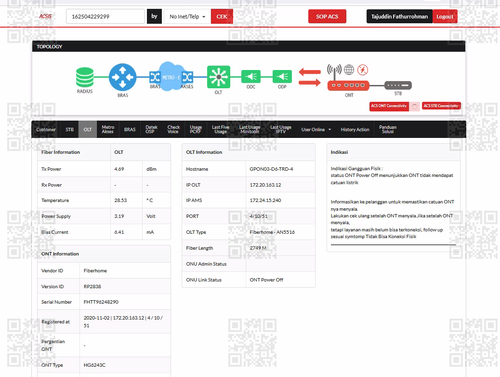500x377 pixels.
Task: Click the TOPOLOGY panel header
Action: pyautogui.click(x=249, y=46)
